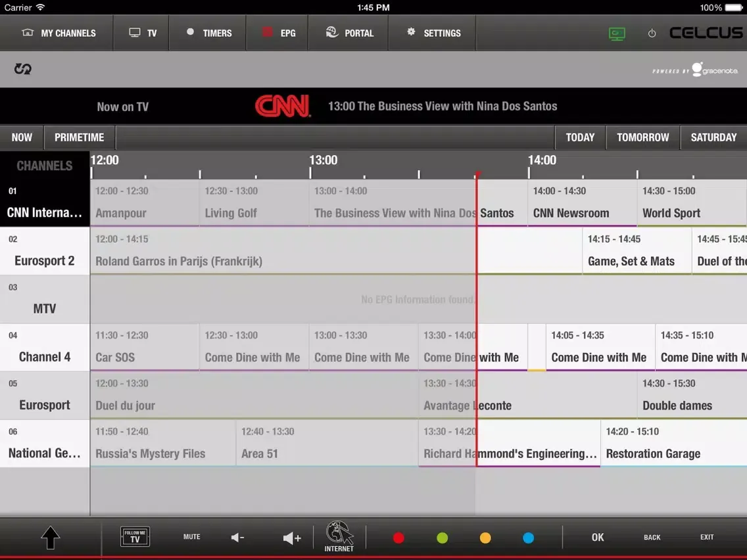
Task: Open Roland Garros in Parijs program
Action: click(336, 251)
